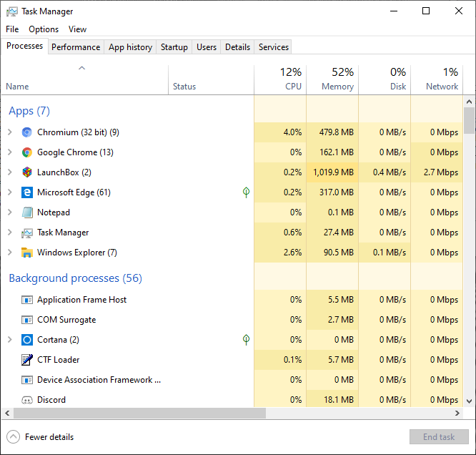Switch to the App history tab
Screen dimensions: 476x455
click(130, 47)
